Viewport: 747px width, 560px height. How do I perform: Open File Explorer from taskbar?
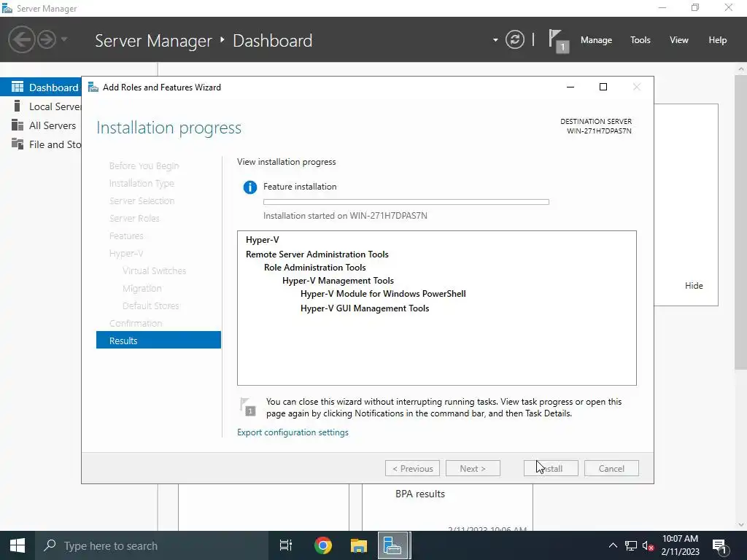click(359, 545)
